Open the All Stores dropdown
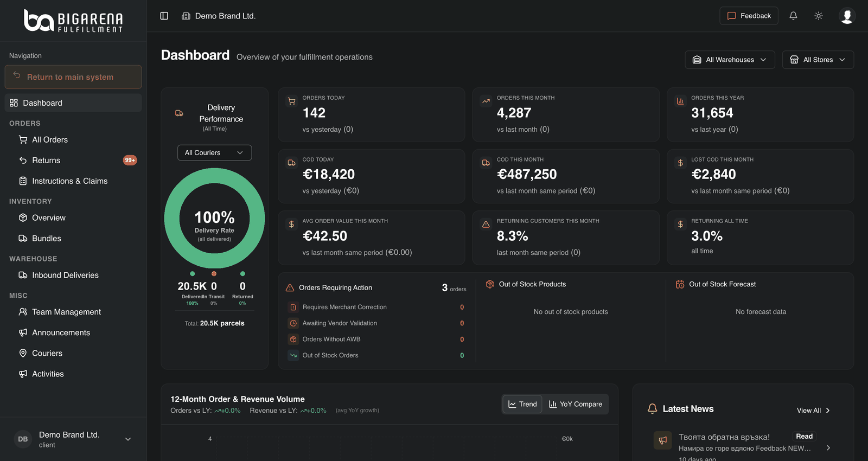Image resolution: width=868 pixels, height=461 pixels. pyautogui.click(x=818, y=60)
